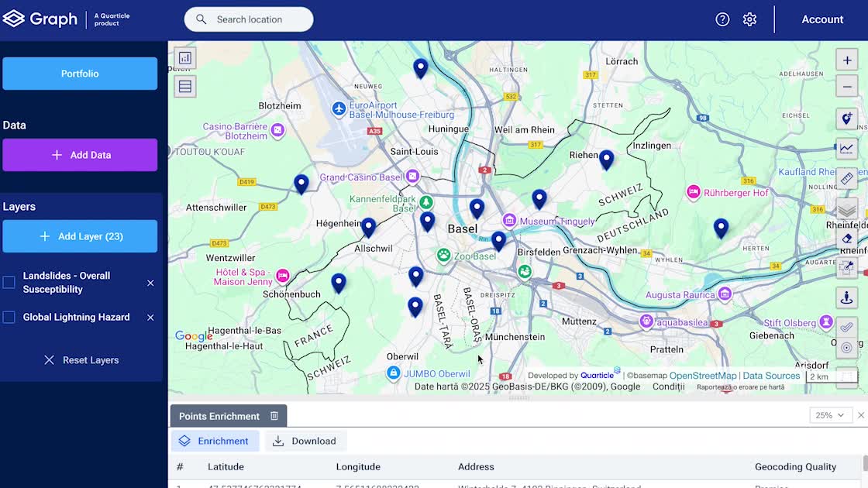
Task: Zoom out with the map minus button
Action: click(847, 86)
